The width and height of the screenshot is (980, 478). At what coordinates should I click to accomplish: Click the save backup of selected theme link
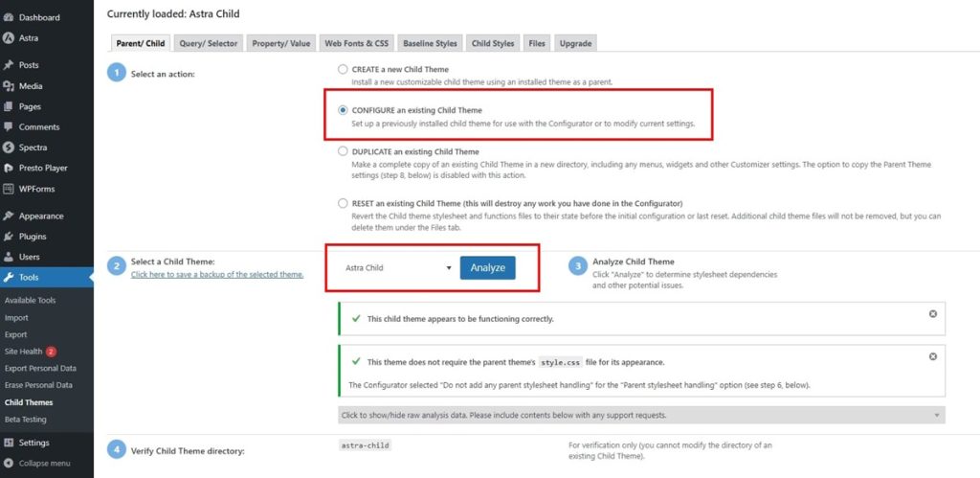tap(217, 275)
